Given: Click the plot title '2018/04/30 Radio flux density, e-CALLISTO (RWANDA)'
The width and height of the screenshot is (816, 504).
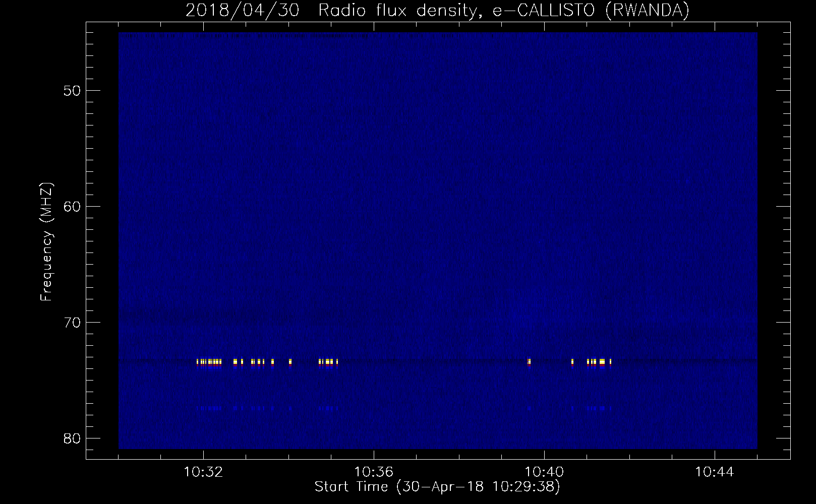Looking at the screenshot, I should point(437,10).
